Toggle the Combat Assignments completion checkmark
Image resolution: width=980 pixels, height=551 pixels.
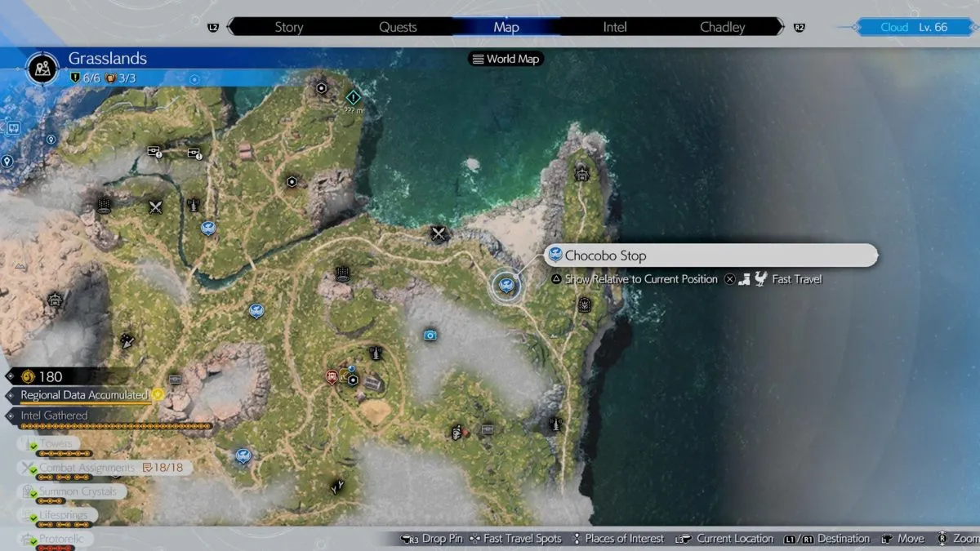(x=32, y=469)
